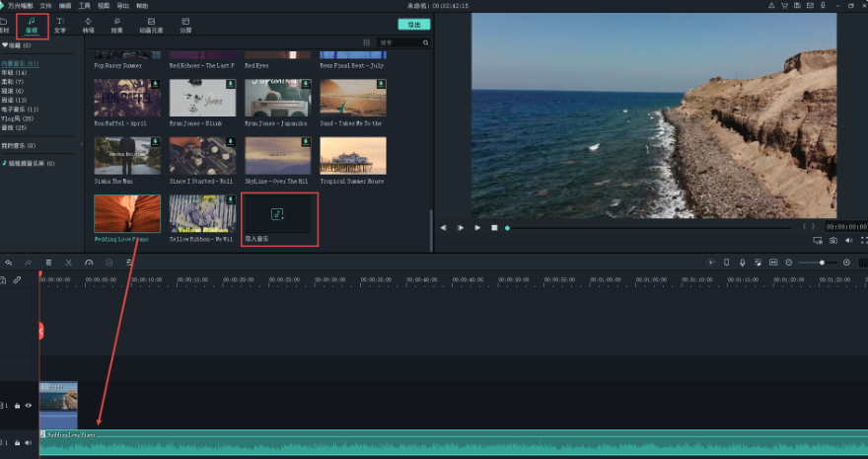
Task: Click the green 导出 export button
Action: pos(413,24)
